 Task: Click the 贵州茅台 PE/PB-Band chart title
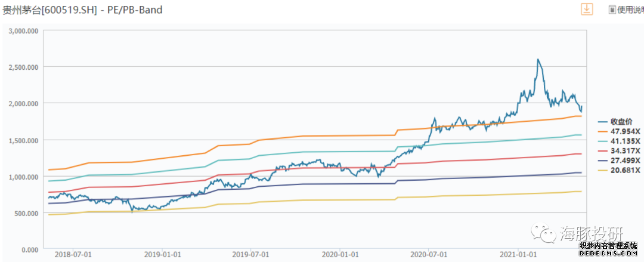point(82,10)
